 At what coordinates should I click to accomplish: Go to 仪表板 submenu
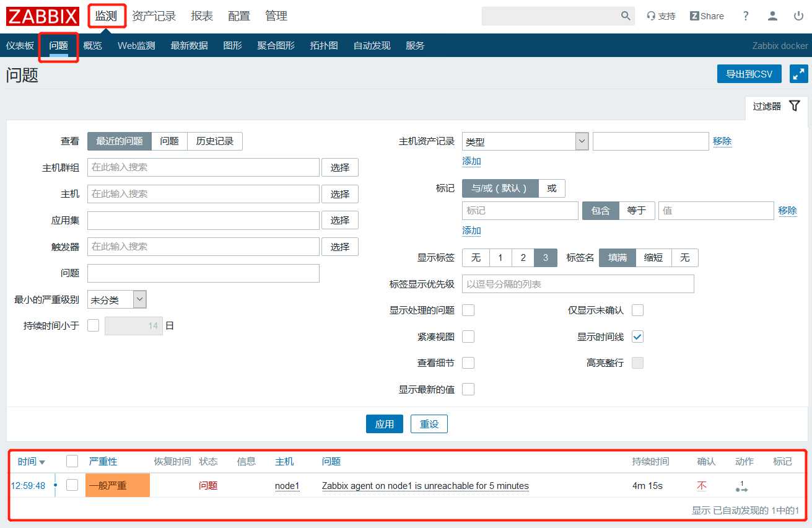pyautogui.click(x=20, y=45)
